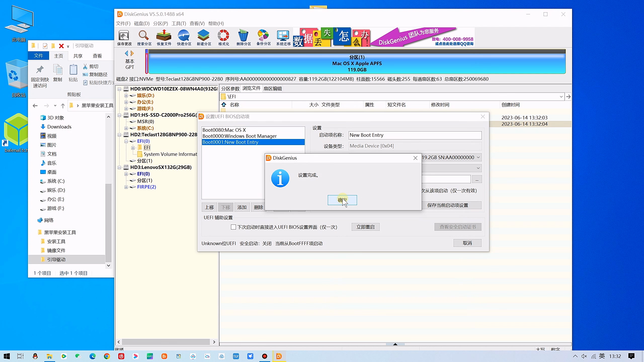
Task: Expand the HD3 FIRPE(2) partition node
Action: [126, 187]
